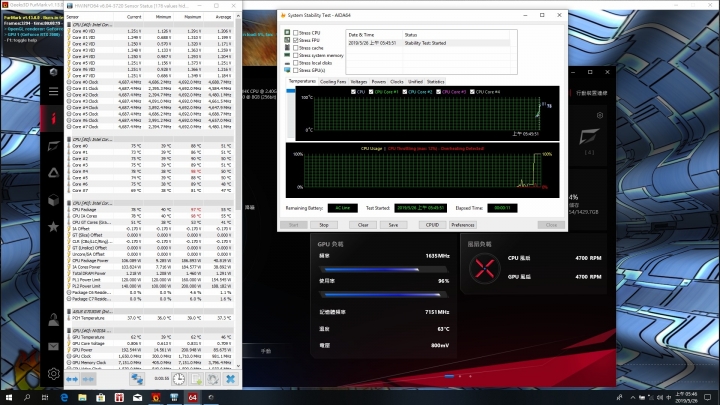Switch to the Cooling Fans tab
The image size is (720, 405).
pyautogui.click(x=333, y=82)
